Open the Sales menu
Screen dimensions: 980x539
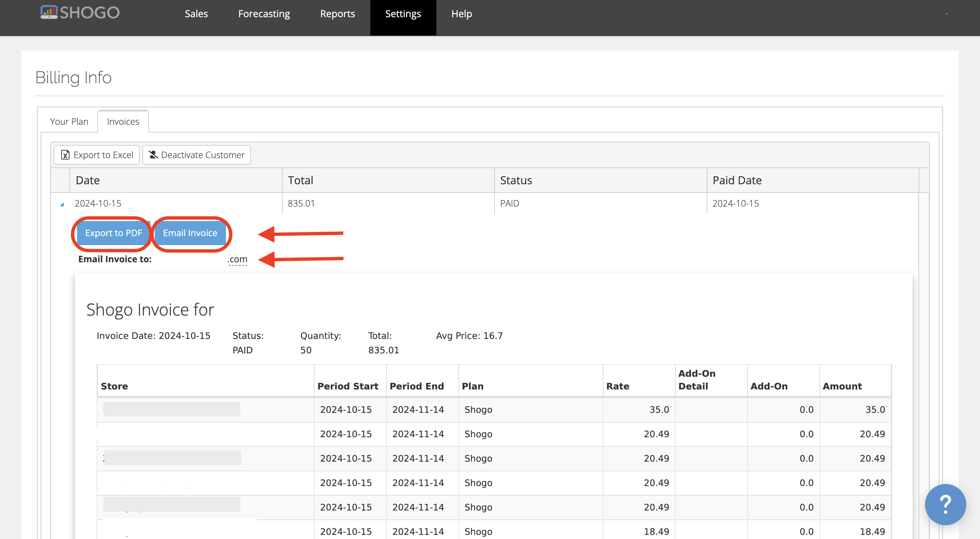196,14
